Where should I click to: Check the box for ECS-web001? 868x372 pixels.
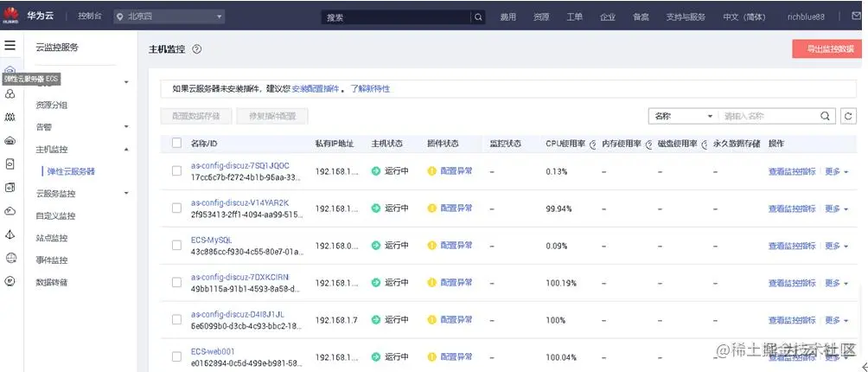pos(176,356)
